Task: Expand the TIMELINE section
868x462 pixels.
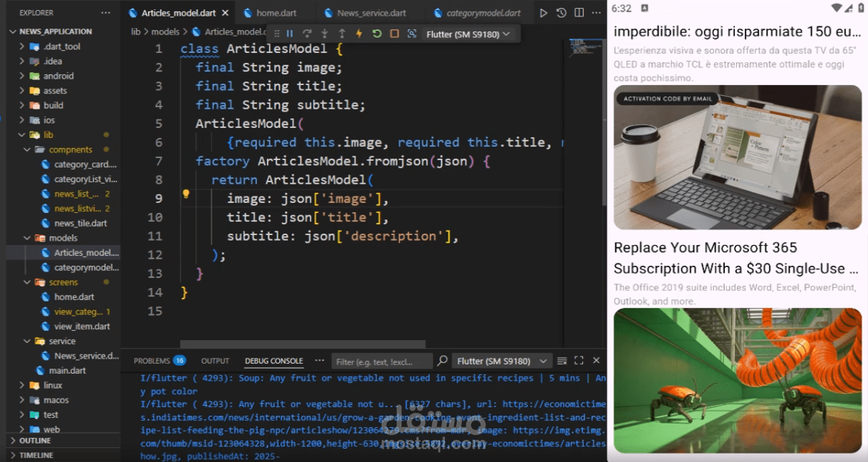Action: tap(36, 455)
